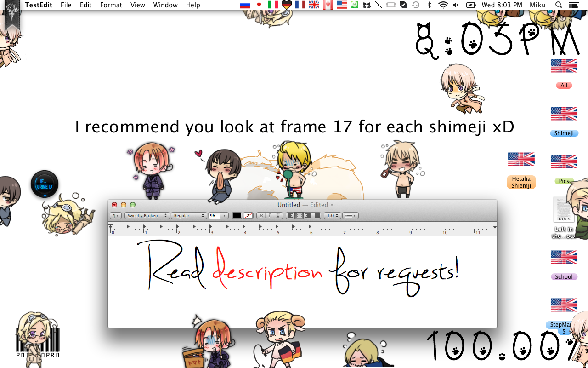
Task: Toggle bold formatting in TextEdit toolbar
Action: [261, 215]
